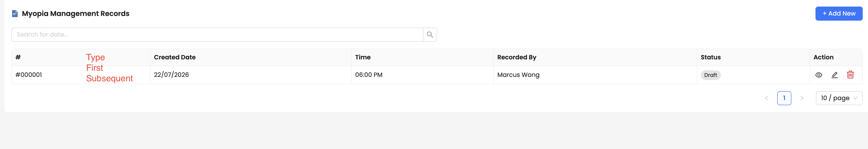
Task: Click the Created Date column header
Action: [175, 57]
